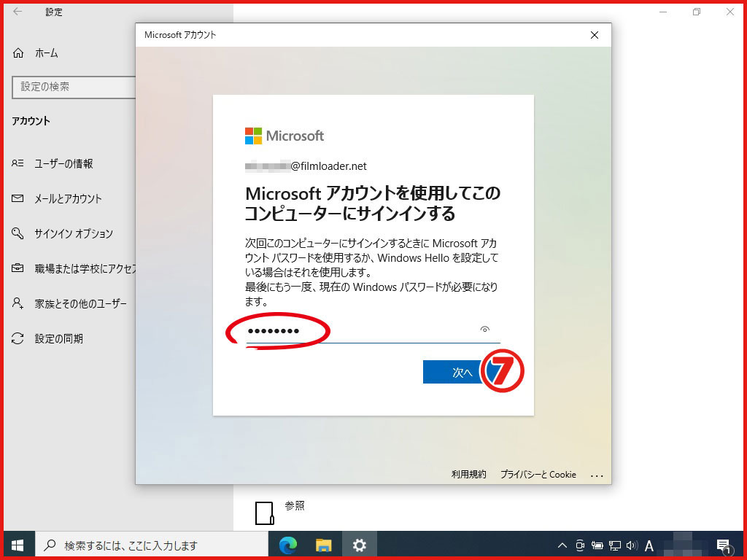This screenshot has width=747, height=560.
Task: Open 職場または学校にアクセス settings
Action: [86, 268]
